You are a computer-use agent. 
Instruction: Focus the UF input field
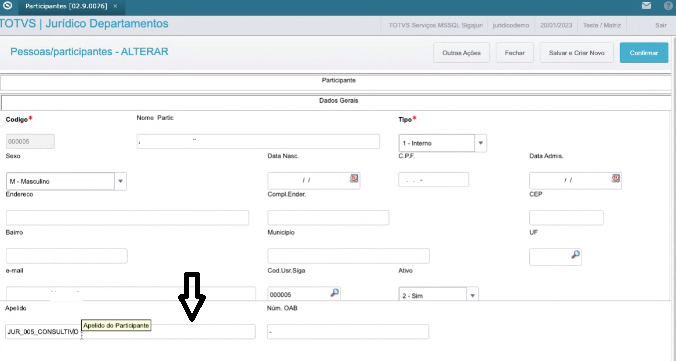point(555,257)
